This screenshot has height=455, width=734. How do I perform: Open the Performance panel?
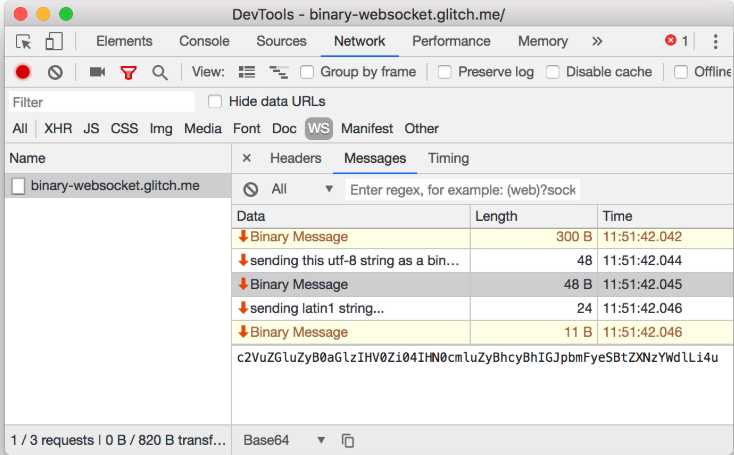click(x=451, y=41)
